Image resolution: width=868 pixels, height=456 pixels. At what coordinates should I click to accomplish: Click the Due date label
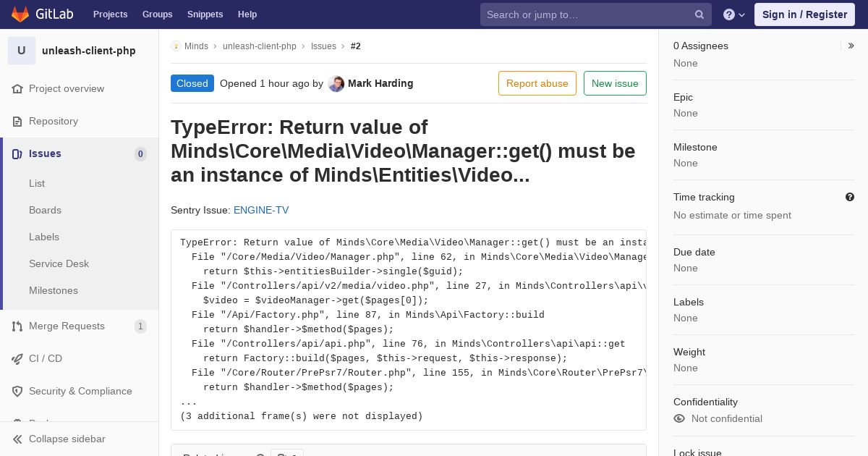tap(694, 252)
